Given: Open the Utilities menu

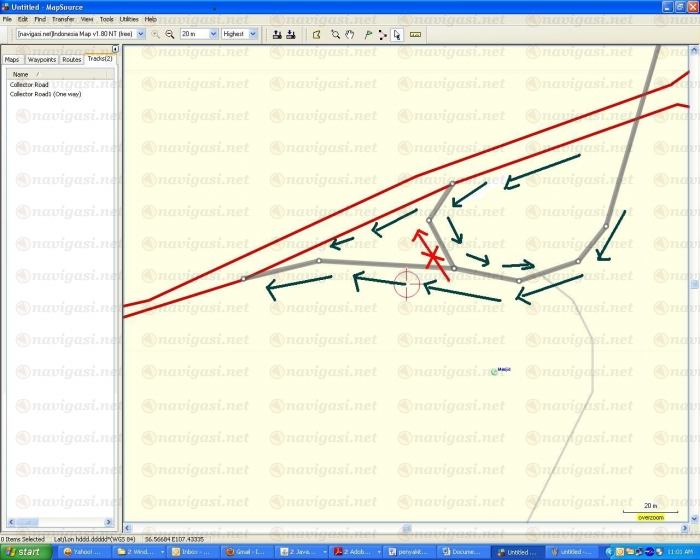Looking at the screenshot, I should click(129, 19).
